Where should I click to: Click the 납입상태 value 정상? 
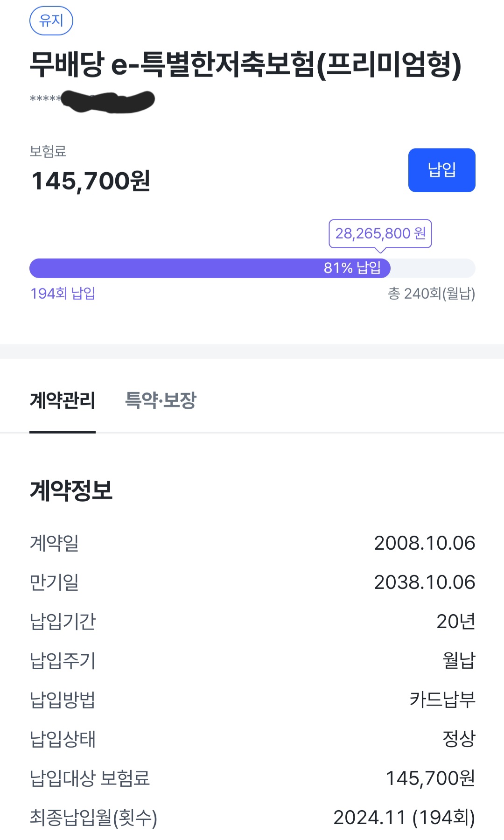[458, 739]
